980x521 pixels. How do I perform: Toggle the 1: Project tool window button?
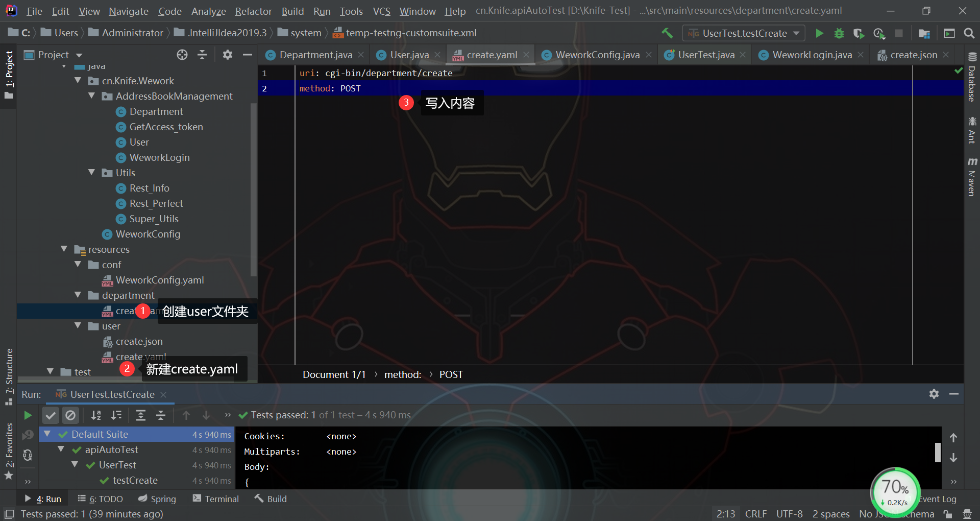9,75
